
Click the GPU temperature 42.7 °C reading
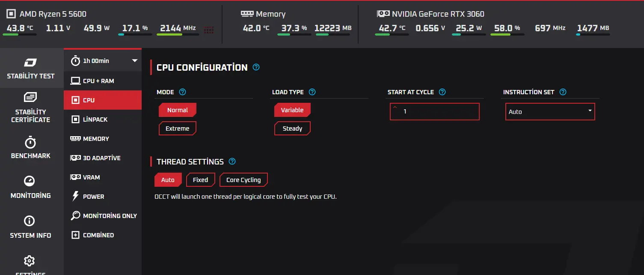pos(392,28)
